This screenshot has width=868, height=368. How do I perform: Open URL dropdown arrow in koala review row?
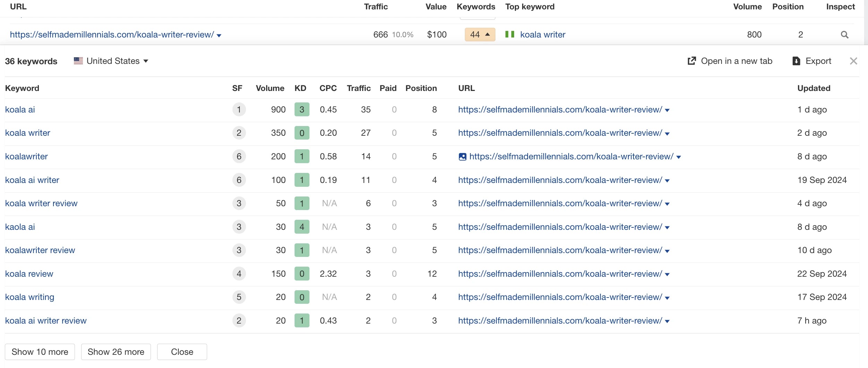(x=667, y=275)
